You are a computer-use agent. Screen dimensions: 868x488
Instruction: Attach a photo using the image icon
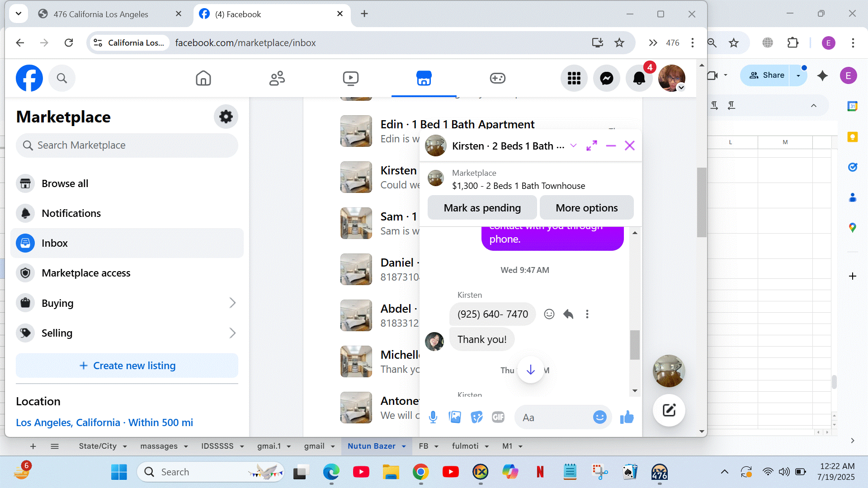[455, 417]
